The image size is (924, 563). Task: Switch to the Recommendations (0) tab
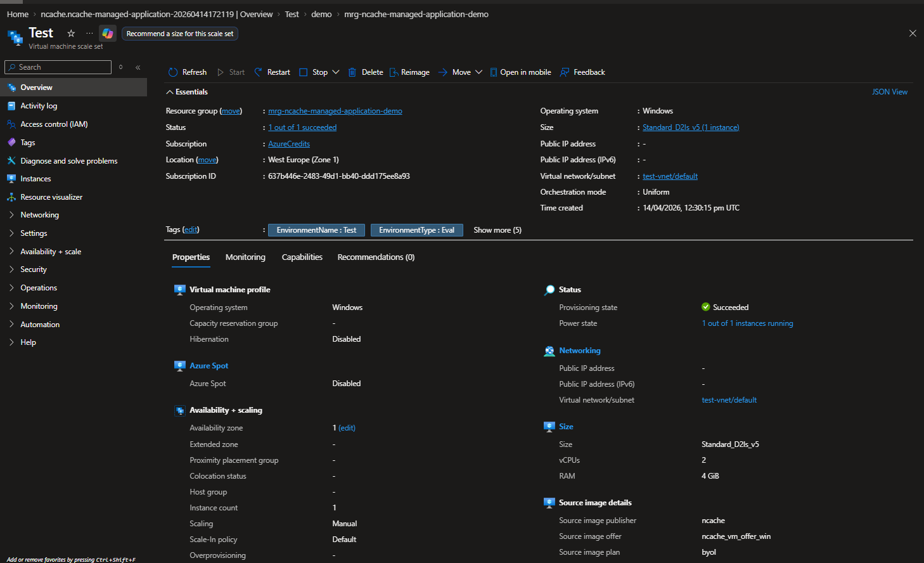[376, 257]
